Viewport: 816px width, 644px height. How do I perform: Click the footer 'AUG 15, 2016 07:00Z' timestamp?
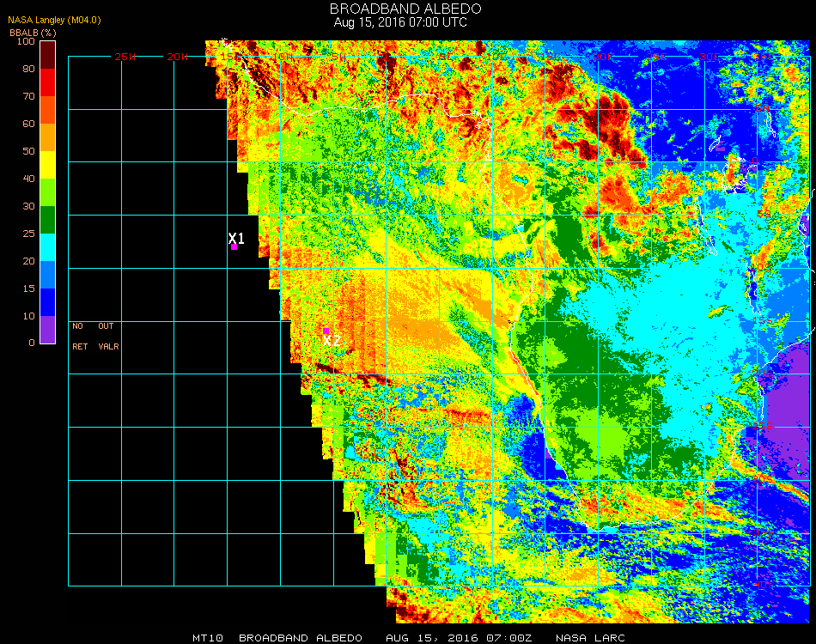point(459,638)
